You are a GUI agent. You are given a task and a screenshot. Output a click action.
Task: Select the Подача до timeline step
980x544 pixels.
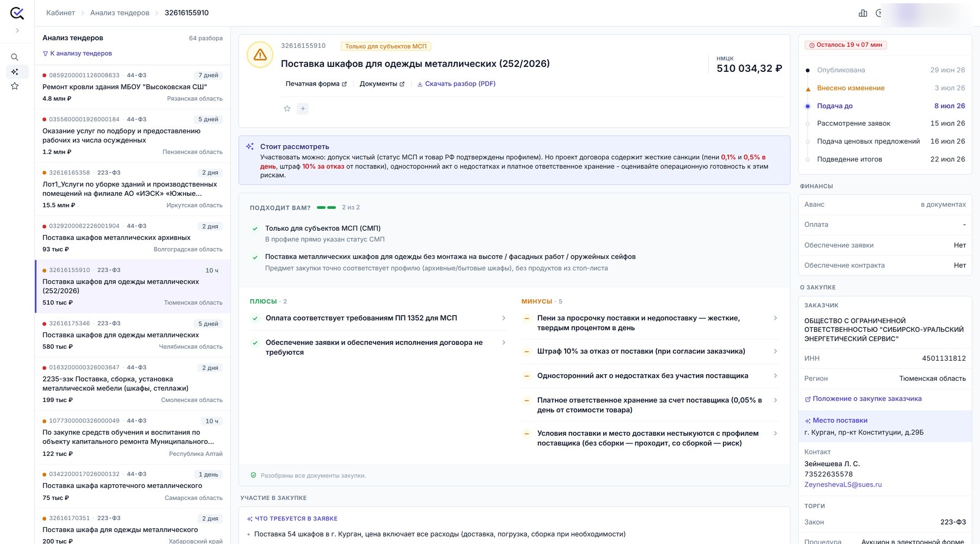pyautogui.click(x=885, y=106)
